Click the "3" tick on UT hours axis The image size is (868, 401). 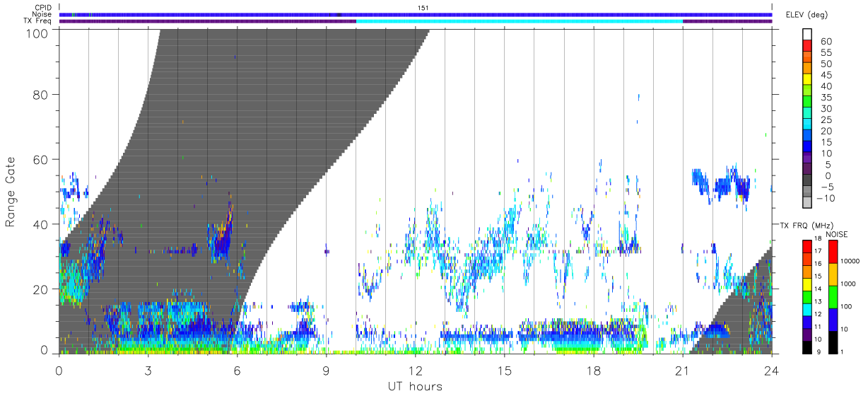point(148,371)
